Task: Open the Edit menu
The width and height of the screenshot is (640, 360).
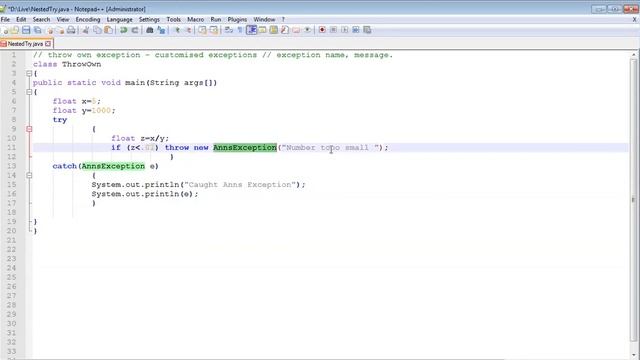Action: point(21,19)
